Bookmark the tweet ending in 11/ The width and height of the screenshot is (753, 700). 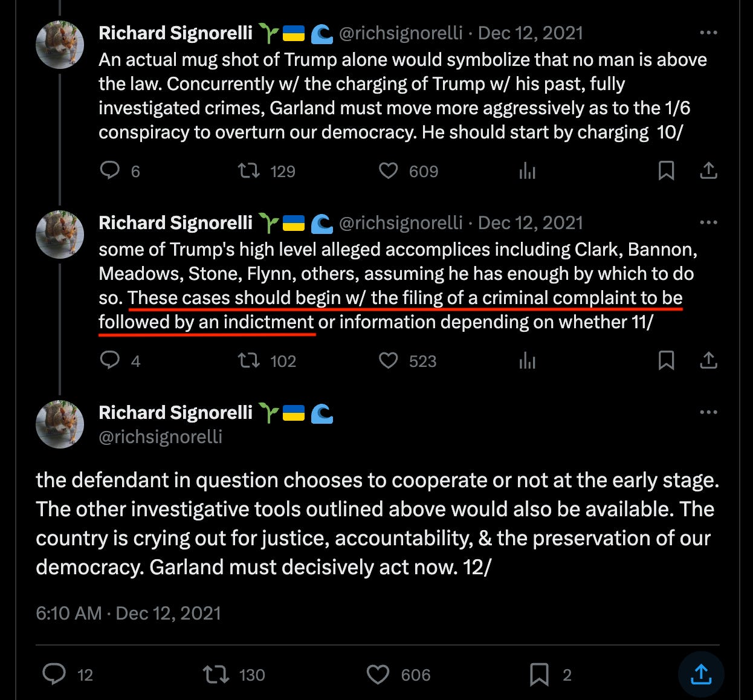(x=666, y=360)
